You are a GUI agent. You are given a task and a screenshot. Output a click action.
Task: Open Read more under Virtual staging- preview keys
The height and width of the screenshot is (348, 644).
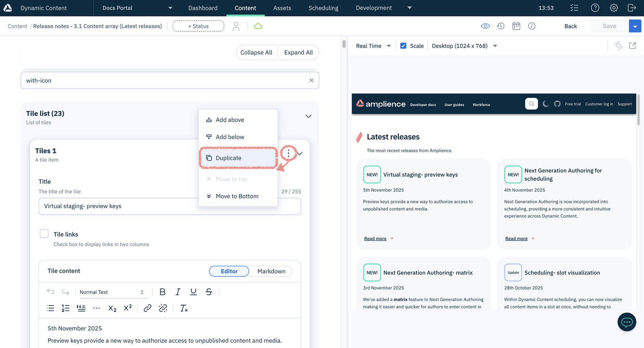click(x=375, y=238)
